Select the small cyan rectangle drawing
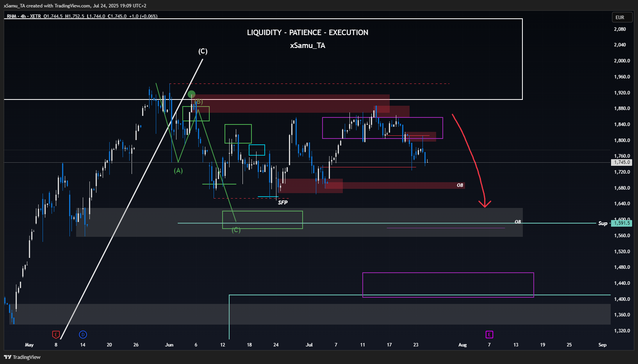 point(257,150)
